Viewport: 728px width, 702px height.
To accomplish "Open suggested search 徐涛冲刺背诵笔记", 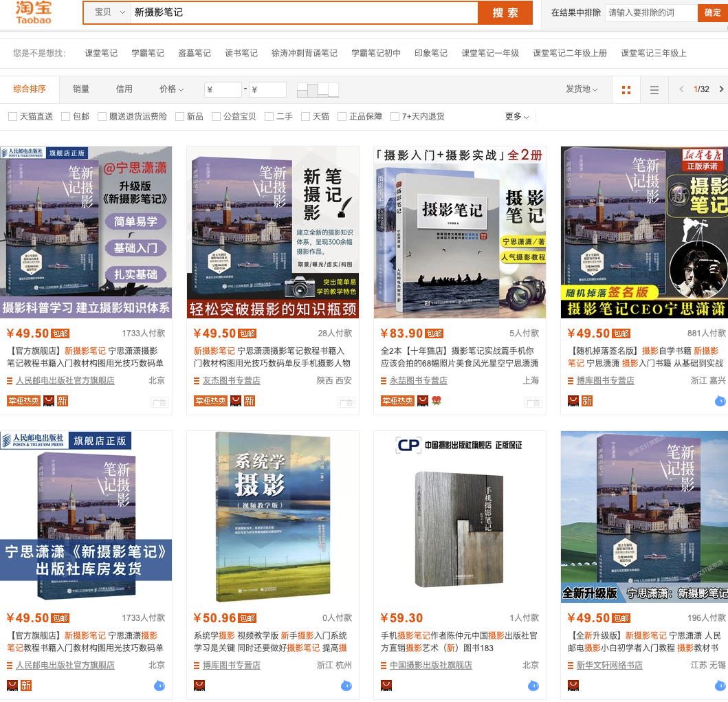I will click(x=304, y=54).
